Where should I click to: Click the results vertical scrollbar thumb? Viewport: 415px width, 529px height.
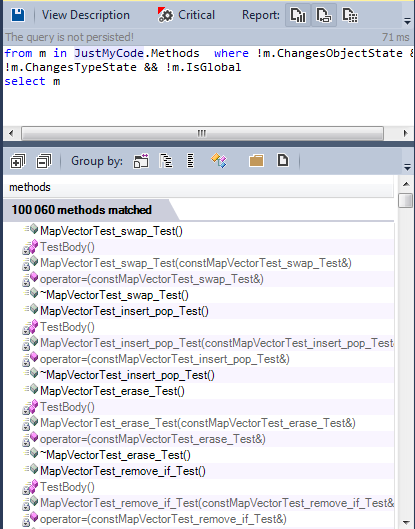pos(406,200)
